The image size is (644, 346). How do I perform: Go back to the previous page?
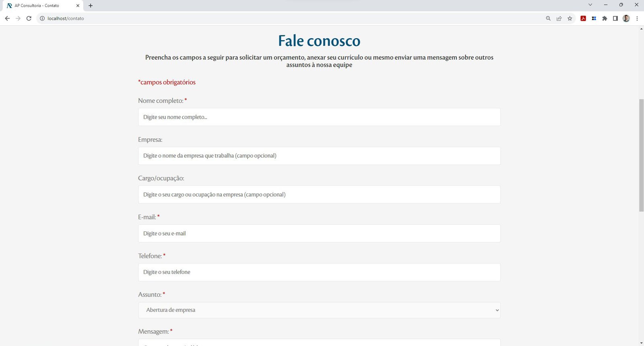7,19
